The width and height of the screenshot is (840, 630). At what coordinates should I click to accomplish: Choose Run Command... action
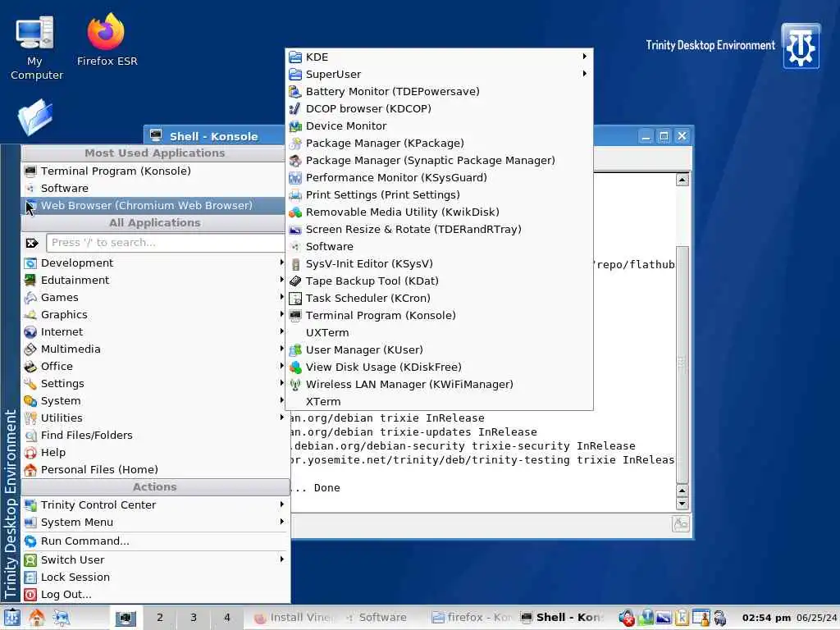pyautogui.click(x=155, y=541)
